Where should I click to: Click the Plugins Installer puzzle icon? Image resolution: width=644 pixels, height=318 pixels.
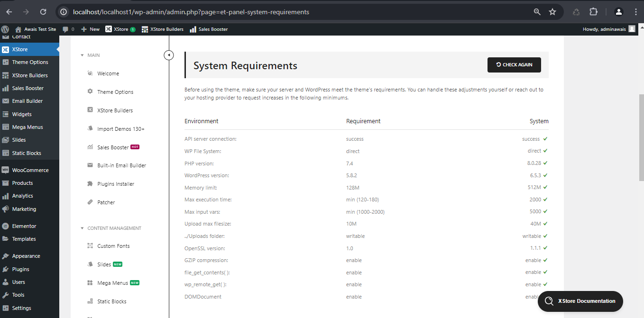click(90, 184)
